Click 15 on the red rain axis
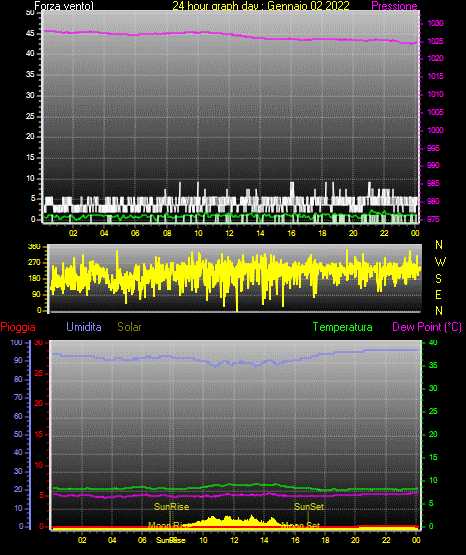 [x=39, y=434]
